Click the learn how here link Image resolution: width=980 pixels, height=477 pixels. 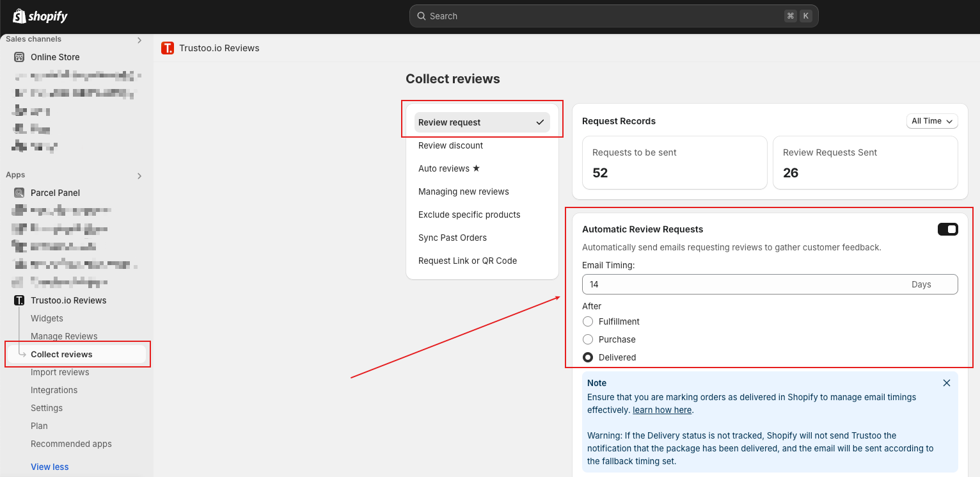tap(662, 410)
